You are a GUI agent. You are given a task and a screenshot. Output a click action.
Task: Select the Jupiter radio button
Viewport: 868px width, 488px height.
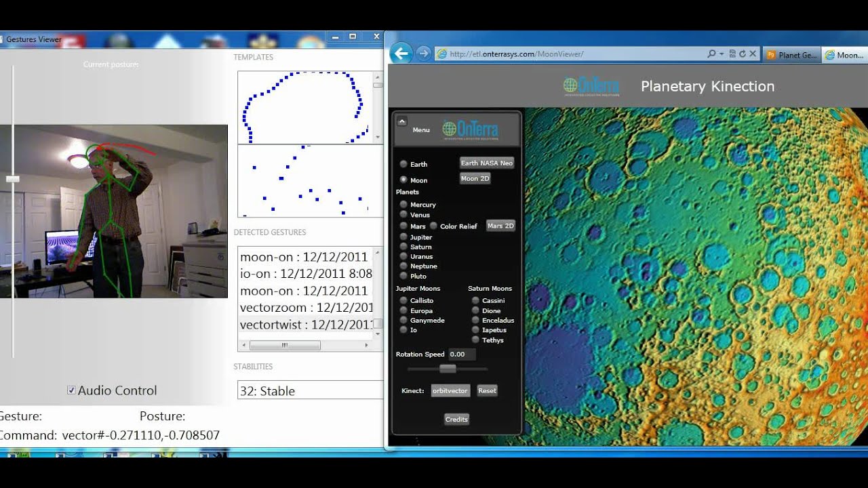pos(403,237)
